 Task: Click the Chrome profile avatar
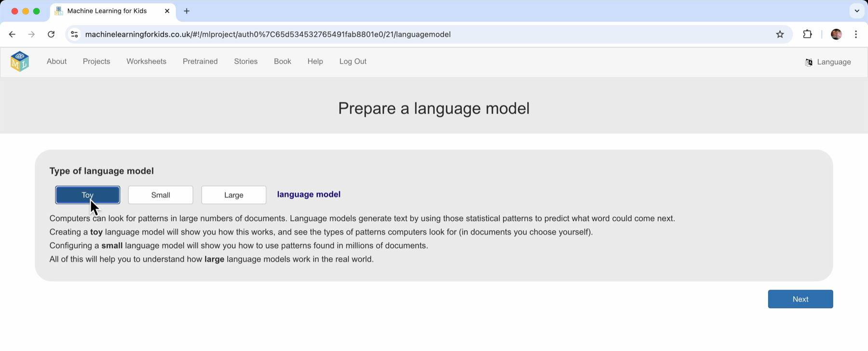click(836, 34)
